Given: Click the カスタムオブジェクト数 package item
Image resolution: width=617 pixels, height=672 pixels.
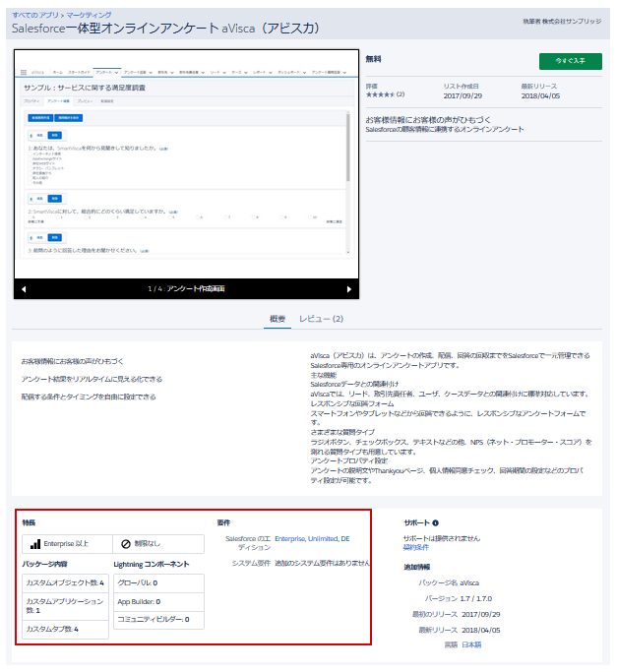Looking at the screenshot, I should (x=65, y=582).
